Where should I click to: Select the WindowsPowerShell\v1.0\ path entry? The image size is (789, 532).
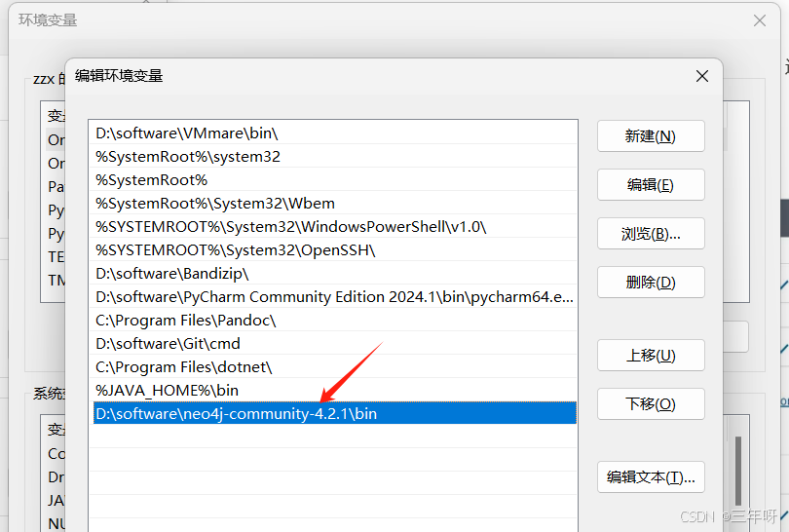coord(335,226)
